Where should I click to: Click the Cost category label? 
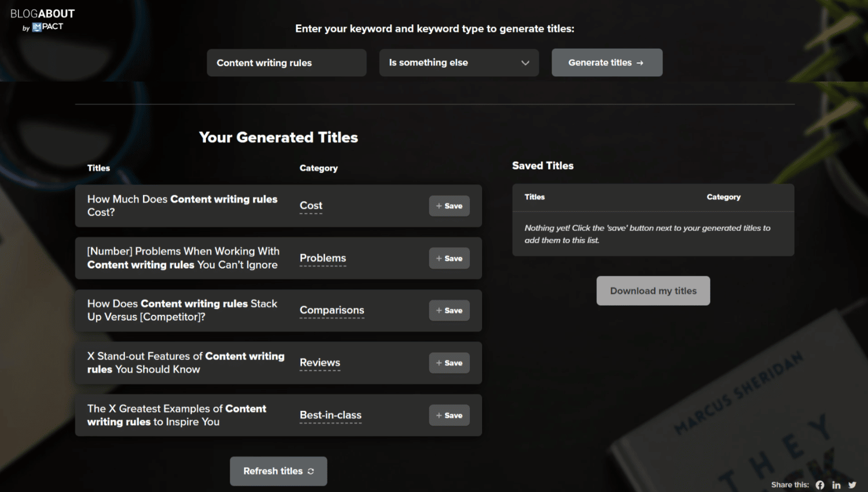click(x=311, y=205)
